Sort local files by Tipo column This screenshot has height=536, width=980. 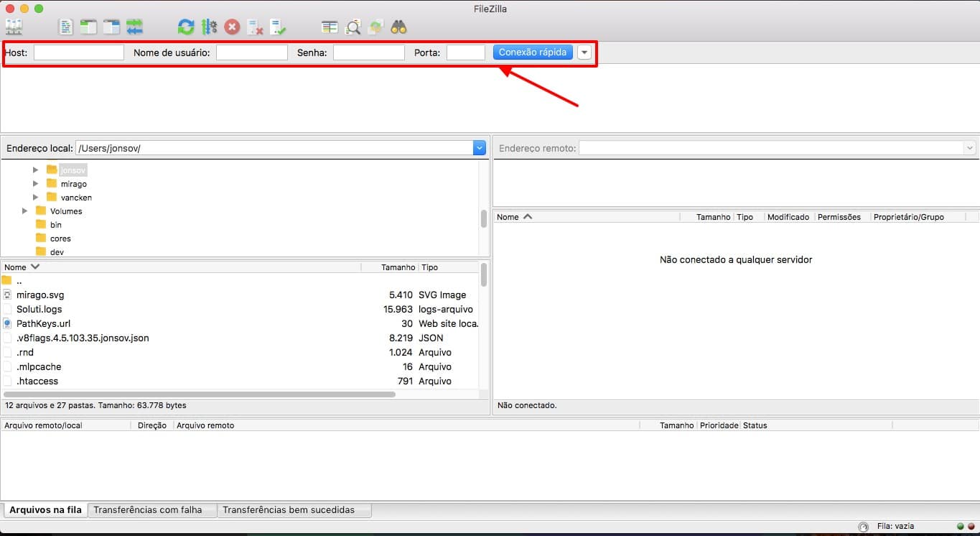[449, 267]
